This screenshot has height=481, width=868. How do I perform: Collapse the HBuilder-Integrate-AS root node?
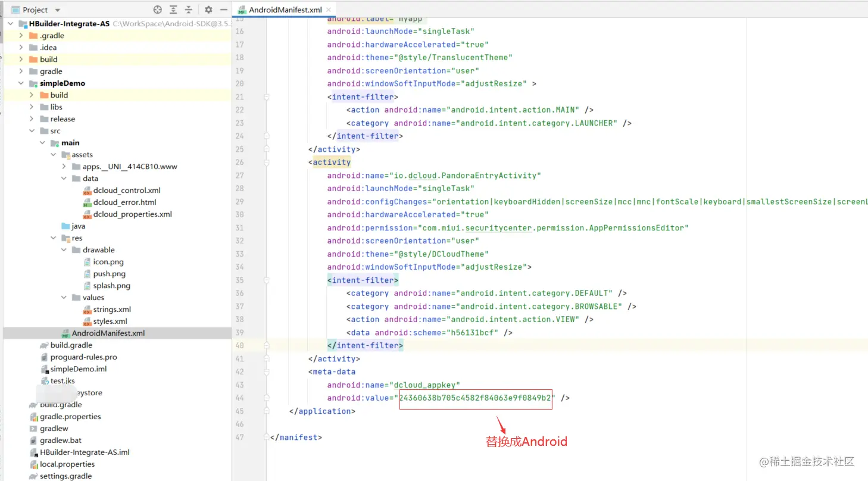click(x=12, y=24)
